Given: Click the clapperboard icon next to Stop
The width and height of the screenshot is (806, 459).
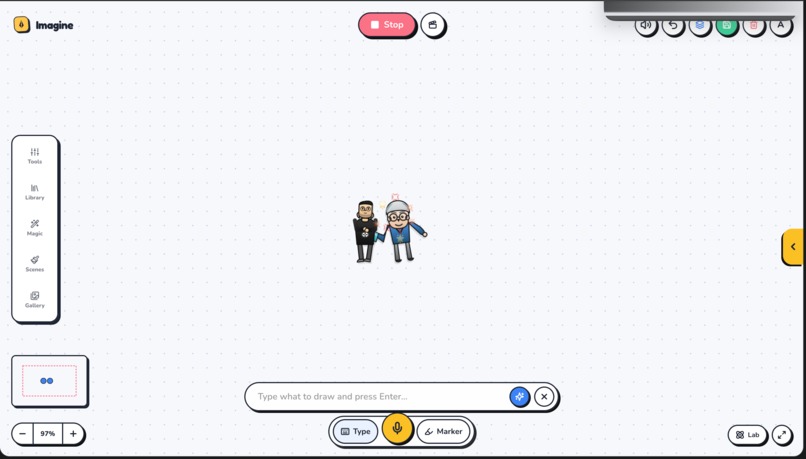Looking at the screenshot, I should [x=433, y=25].
